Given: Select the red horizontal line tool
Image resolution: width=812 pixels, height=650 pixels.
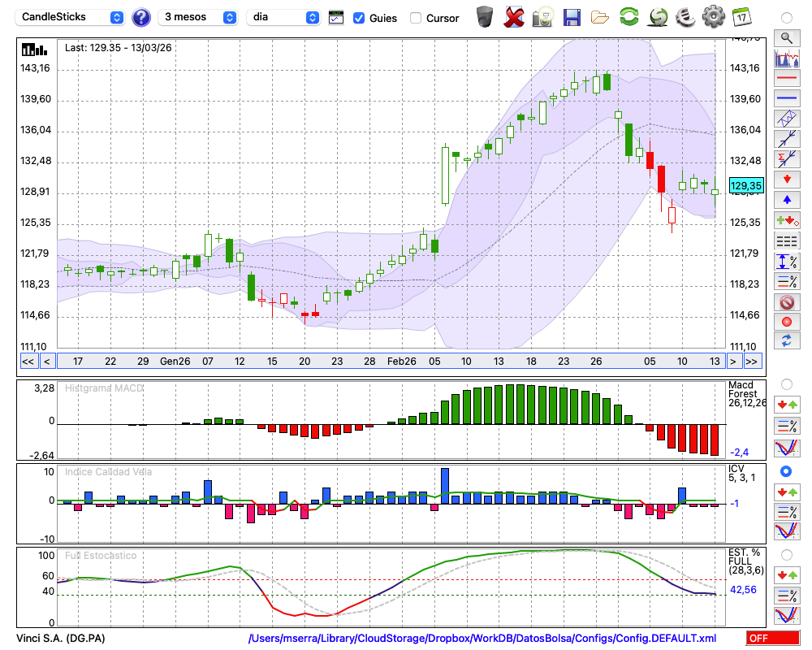Looking at the screenshot, I should [x=786, y=79].
